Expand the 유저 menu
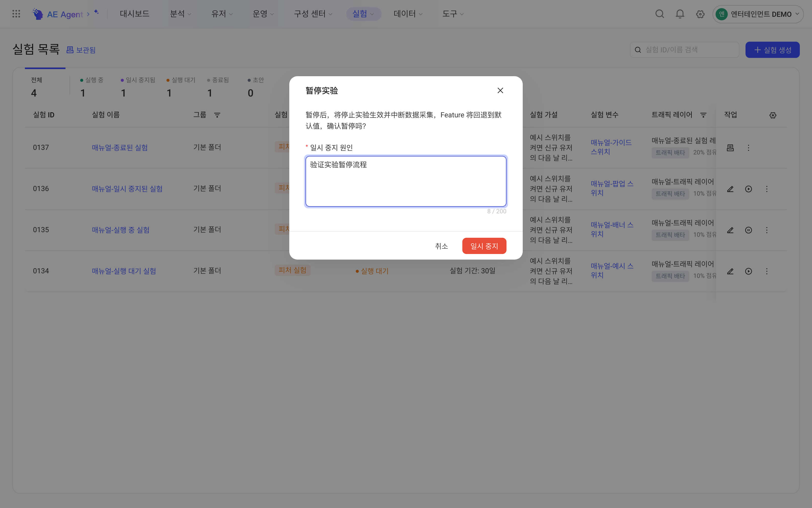 pyautogui.click(x=222, y=14)
